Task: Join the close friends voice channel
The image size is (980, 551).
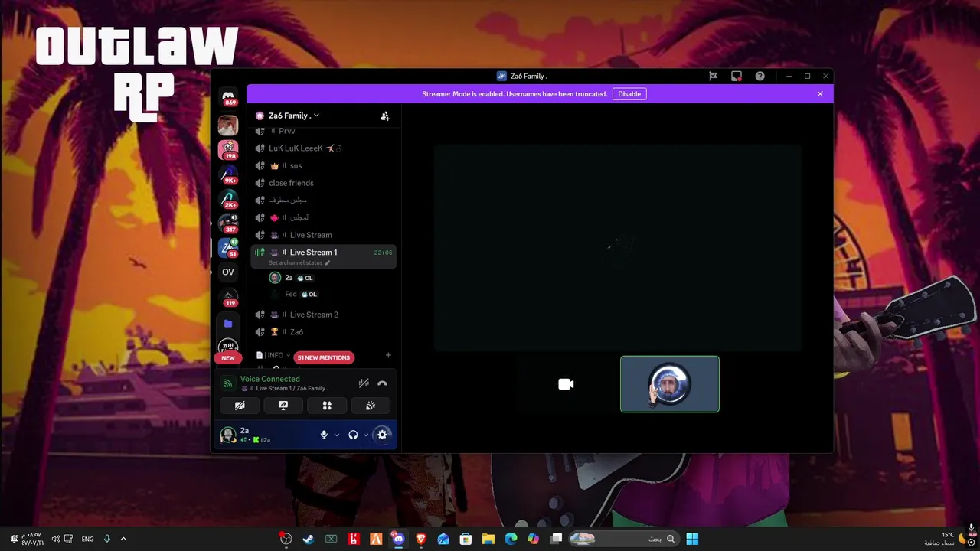Action: (324, 183)
